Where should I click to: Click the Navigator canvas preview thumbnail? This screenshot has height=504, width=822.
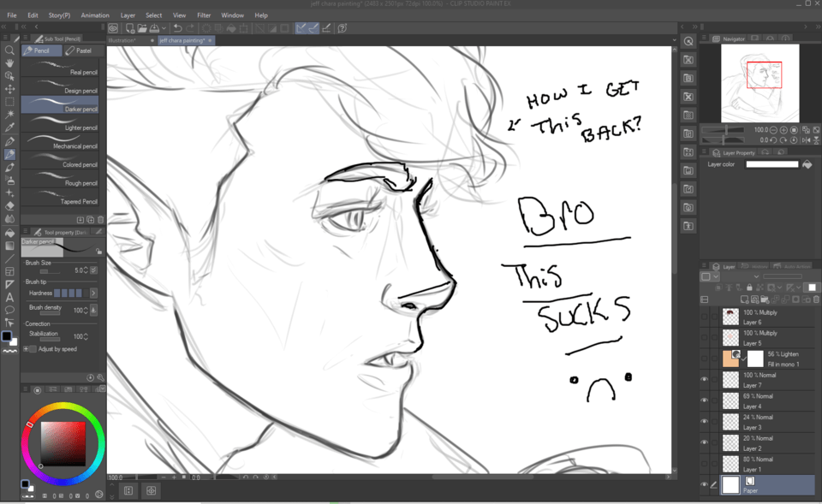coord(759,82)
